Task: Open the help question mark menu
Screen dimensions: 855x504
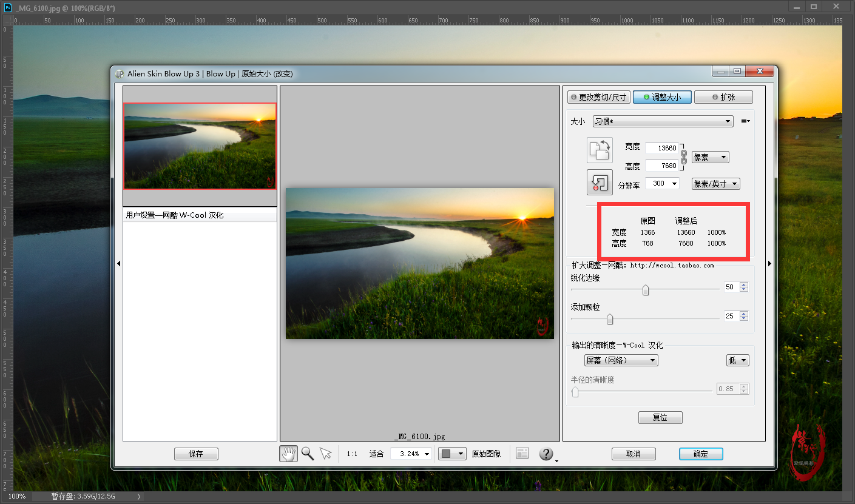Action: click(547, 454)
